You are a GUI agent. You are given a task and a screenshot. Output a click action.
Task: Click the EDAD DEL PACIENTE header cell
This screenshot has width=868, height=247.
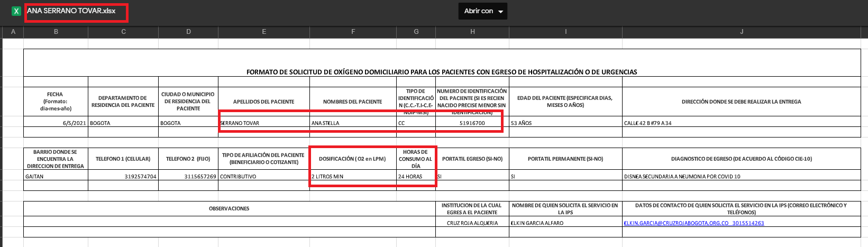pyautogui.click(x=565, y=102)
